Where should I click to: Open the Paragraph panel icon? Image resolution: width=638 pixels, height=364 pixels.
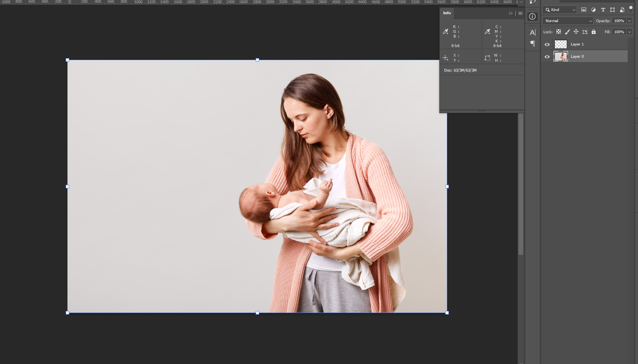pos(533,44)
